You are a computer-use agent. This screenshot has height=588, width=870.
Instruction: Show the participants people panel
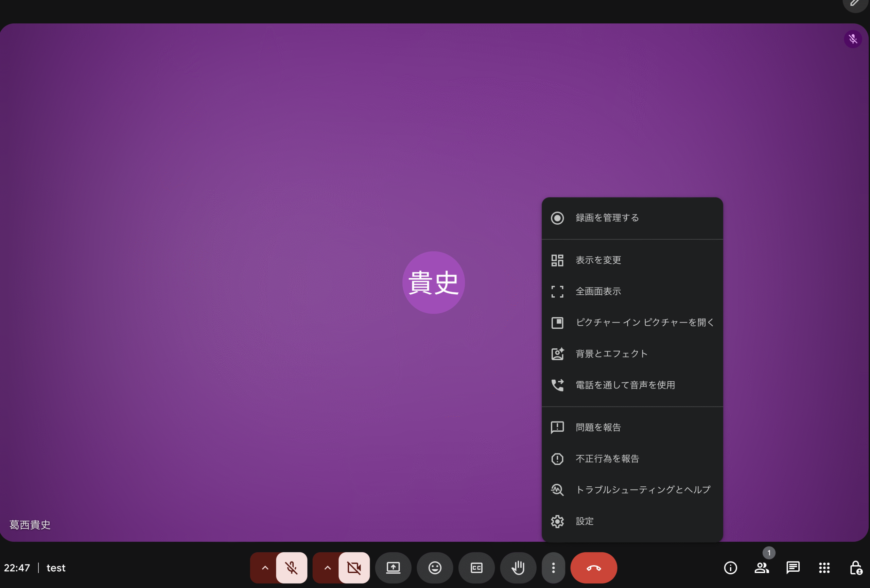tap(762, 568)
